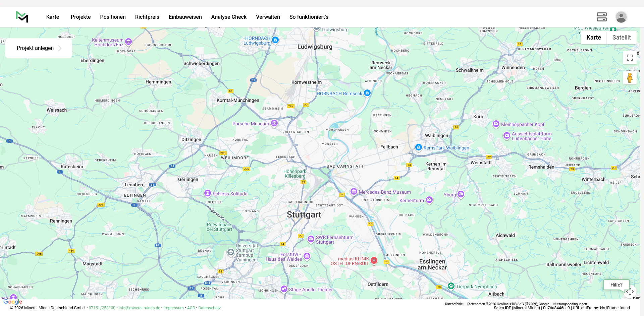The image size is (644, 316).
Task: Toggle fullscreen map view
Action: click(x=630, y=58)
